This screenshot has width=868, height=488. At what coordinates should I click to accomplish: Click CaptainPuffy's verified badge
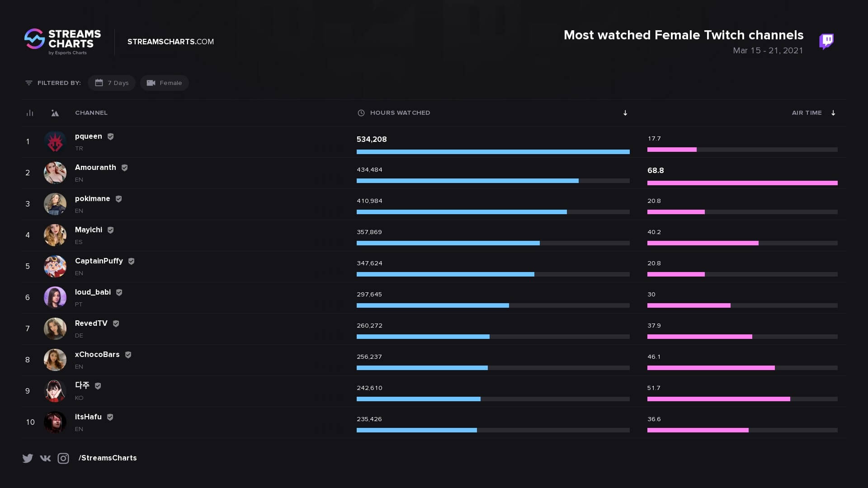(131, 261)
